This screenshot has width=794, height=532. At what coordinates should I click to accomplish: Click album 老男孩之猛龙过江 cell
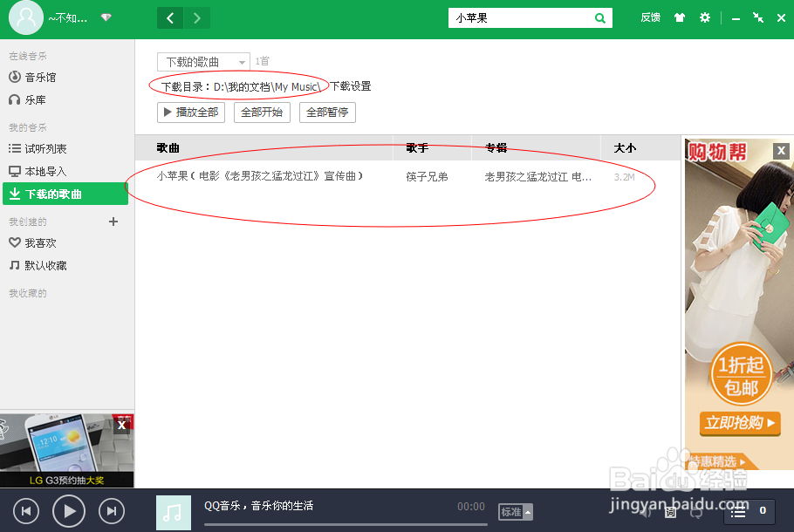point(537,177)
